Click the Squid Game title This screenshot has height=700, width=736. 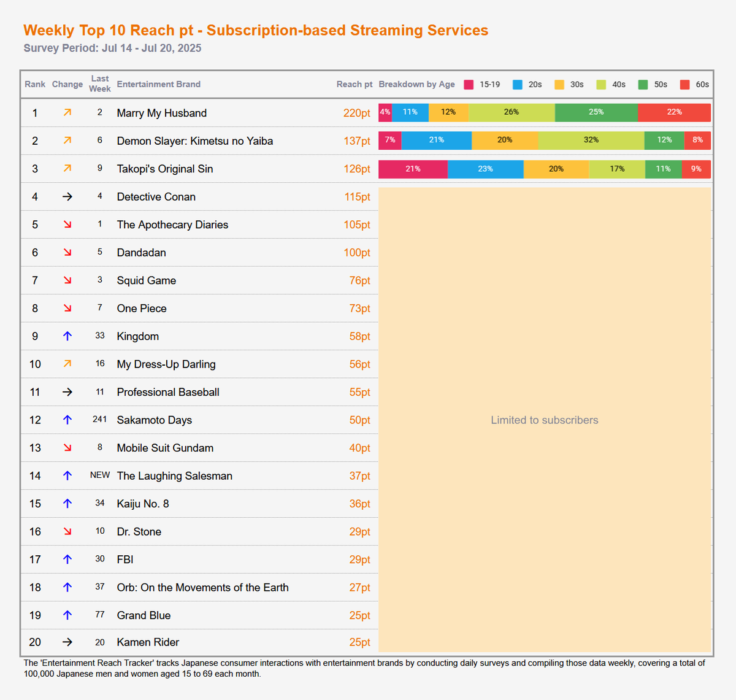click(147, 280)
